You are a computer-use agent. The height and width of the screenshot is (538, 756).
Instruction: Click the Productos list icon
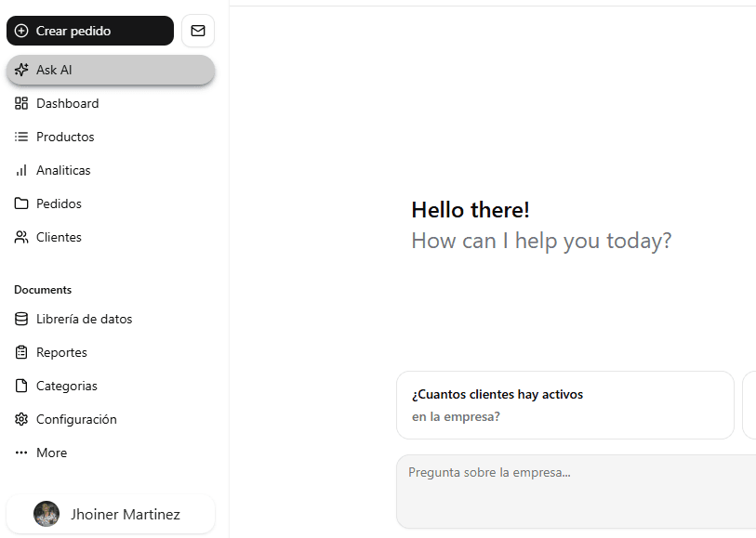pos(21,137)
